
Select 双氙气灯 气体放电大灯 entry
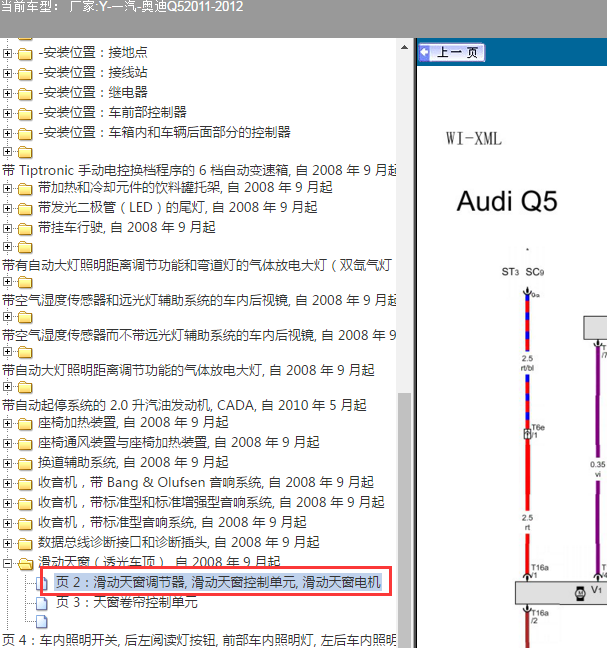tap(197, 265)
